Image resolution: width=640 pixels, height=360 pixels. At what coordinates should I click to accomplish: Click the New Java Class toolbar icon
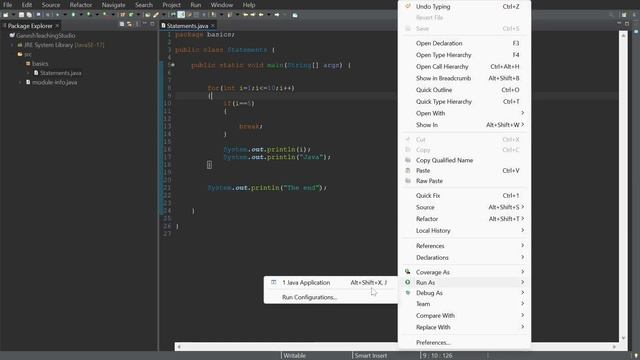point(131,15)
